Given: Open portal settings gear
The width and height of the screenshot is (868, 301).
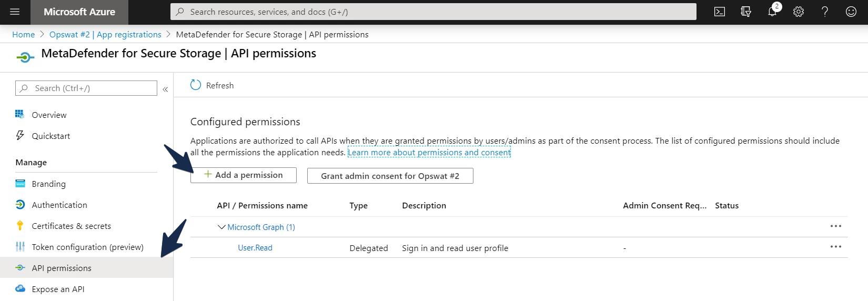Looking at the screenshot, I should pos(799,12).
